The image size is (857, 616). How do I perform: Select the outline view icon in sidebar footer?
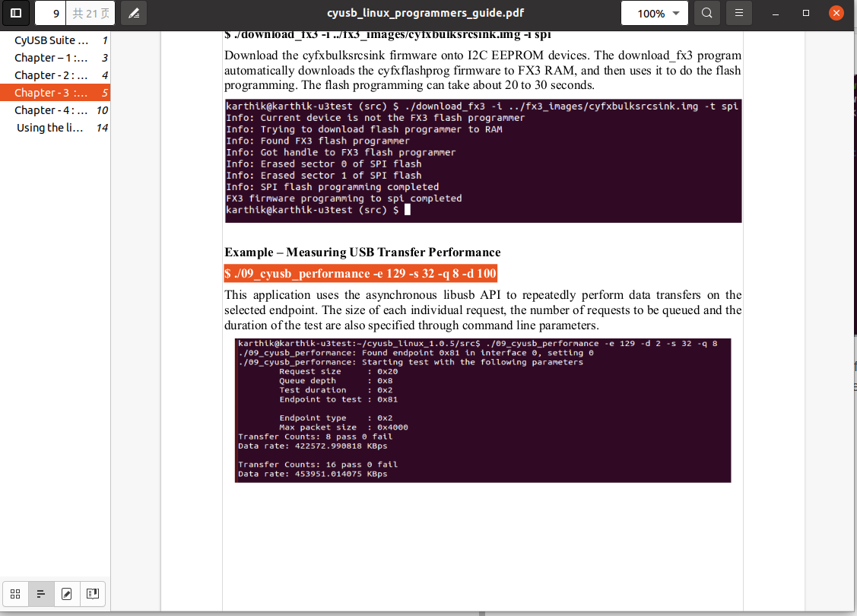pos(40,594)
